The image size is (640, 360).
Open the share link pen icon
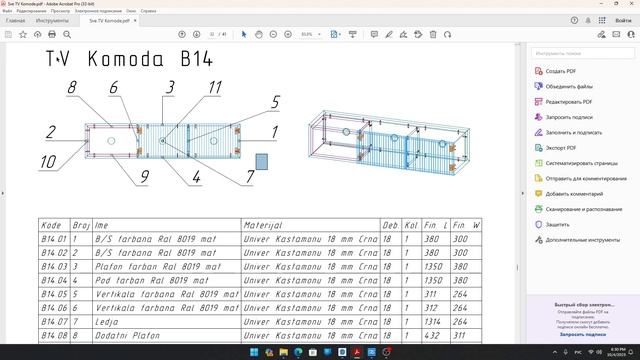[x=601, y=35]
